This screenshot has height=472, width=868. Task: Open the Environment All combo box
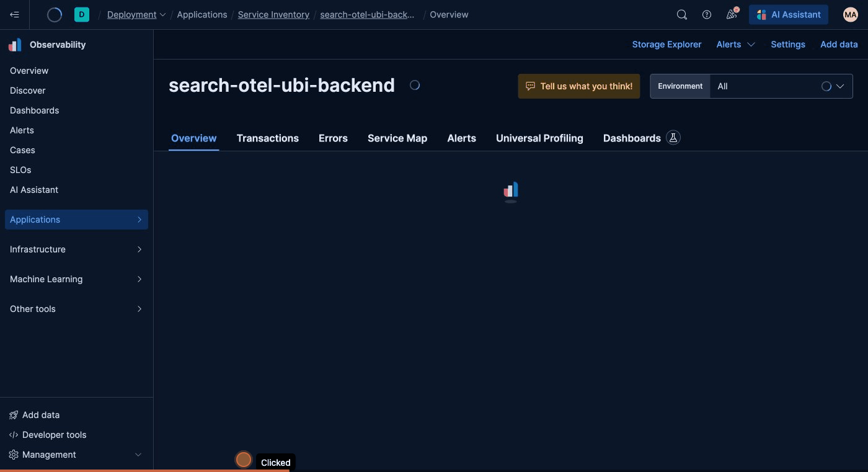(x=751, y=86)
